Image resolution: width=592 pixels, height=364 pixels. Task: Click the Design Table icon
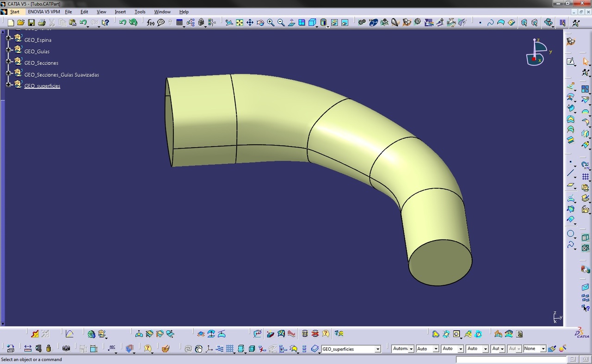(x=180, y=22)
